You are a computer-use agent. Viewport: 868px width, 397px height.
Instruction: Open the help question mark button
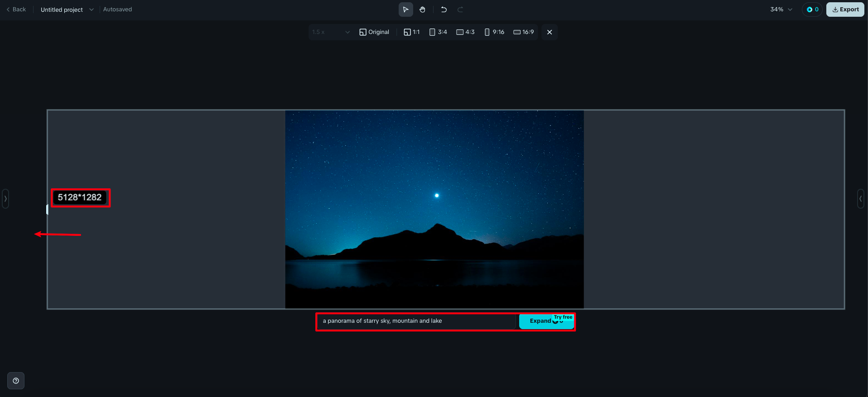16,381
